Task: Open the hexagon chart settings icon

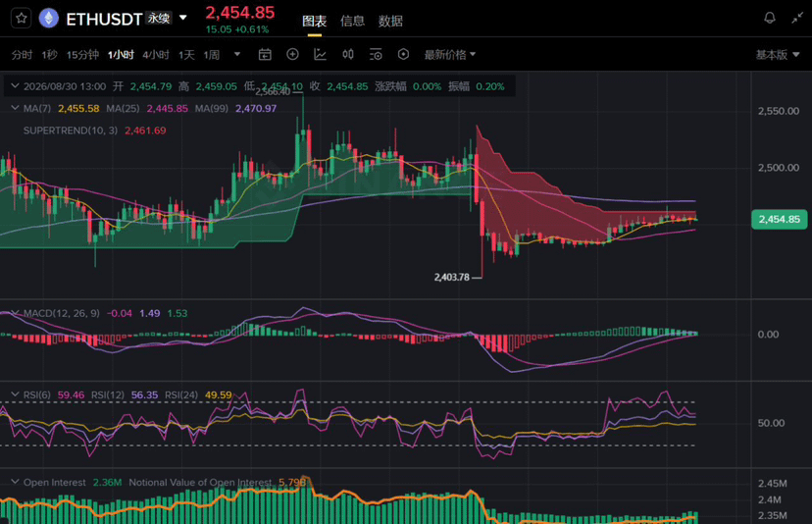Action: 403,54
